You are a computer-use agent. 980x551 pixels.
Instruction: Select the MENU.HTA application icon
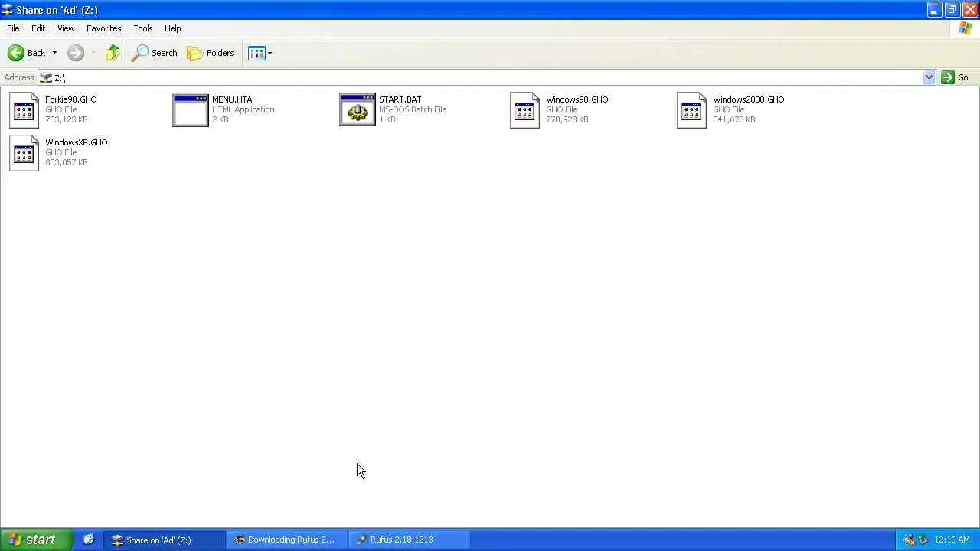[x=191, y=109]
